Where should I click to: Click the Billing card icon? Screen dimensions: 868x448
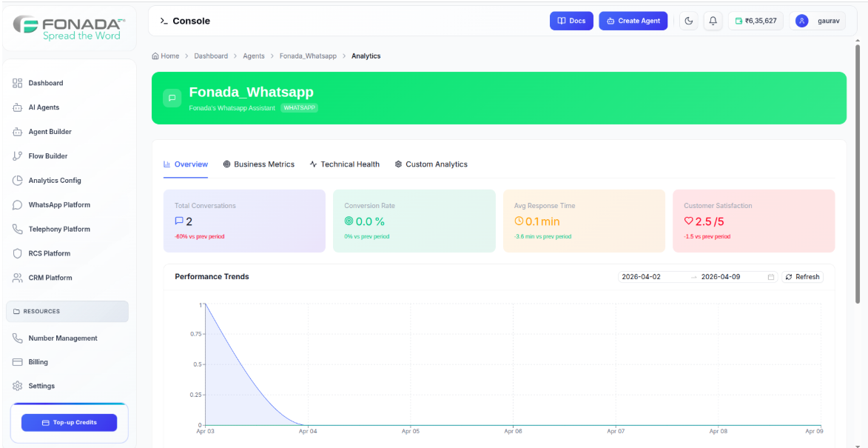point(17,362)
